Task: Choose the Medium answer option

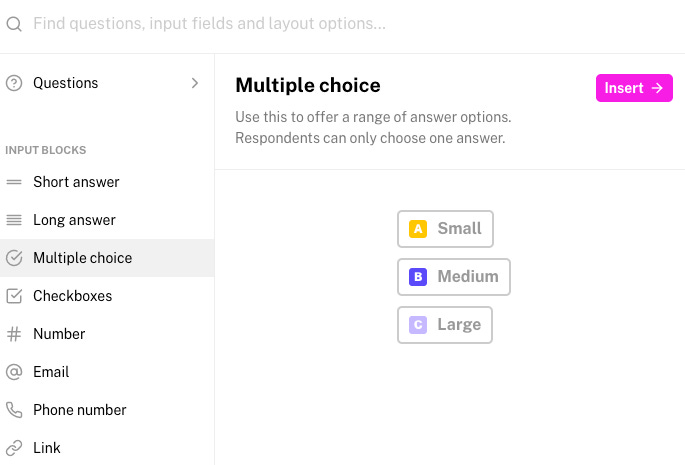Action: [454, 277]
